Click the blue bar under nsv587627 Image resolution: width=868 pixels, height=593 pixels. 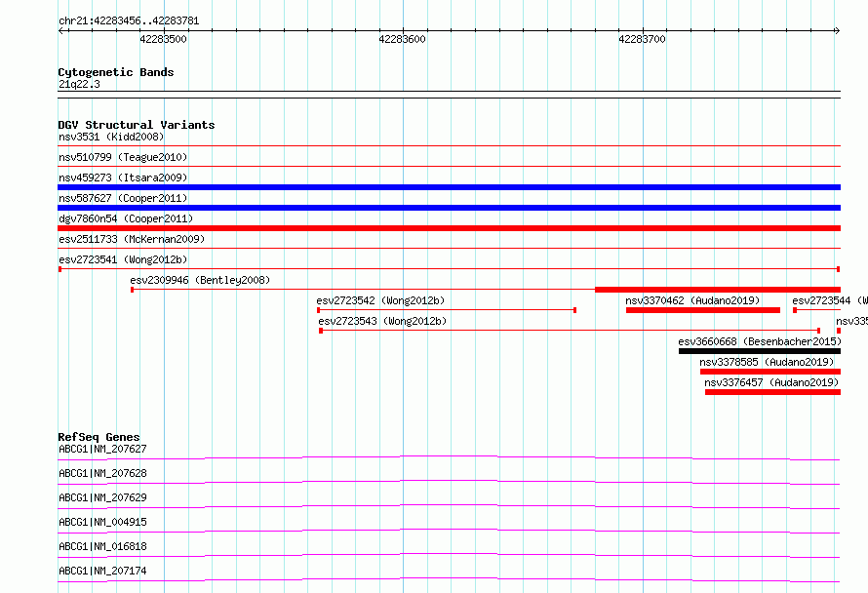tap(449, 208)
